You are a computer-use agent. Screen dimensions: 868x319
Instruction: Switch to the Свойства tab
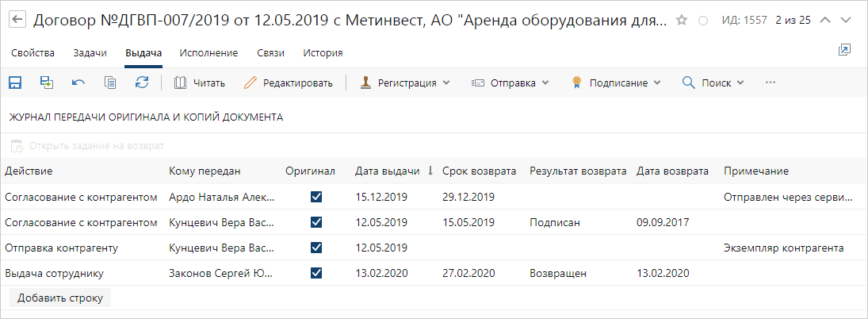tap(33, 53)
